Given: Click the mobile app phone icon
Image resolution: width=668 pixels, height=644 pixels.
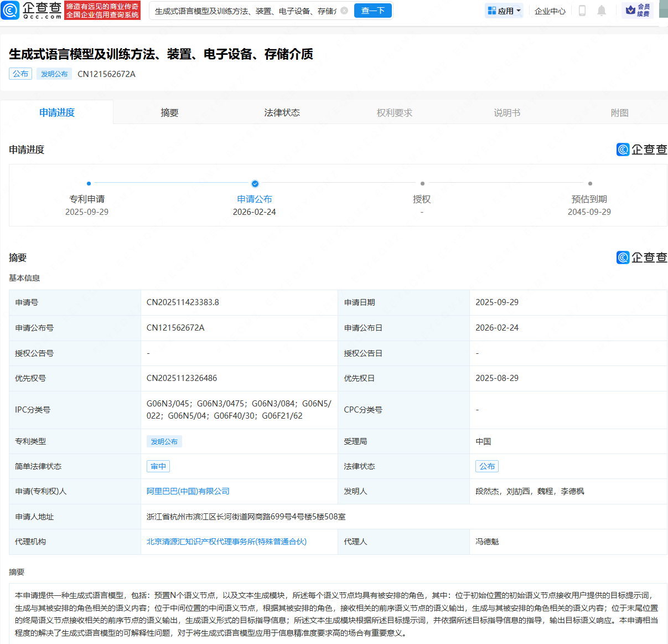Looking at the screenshot, I should tap(582, 10).
